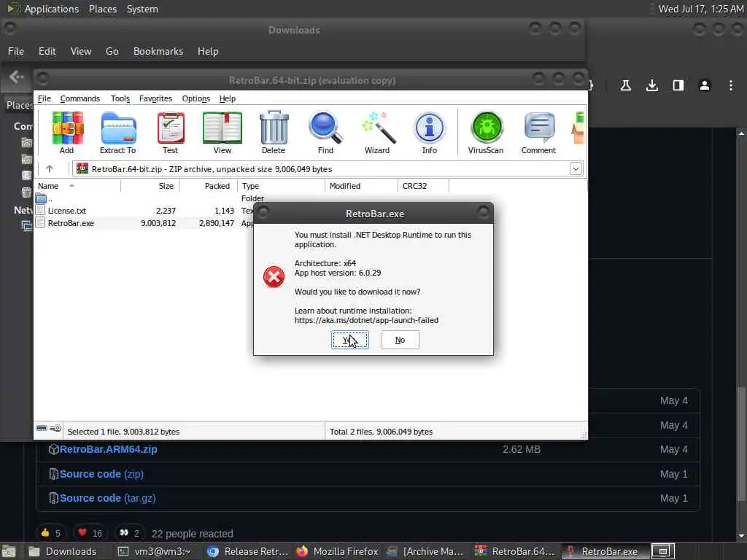Image resolution: width=747 pixels, height=560 pixels.
Task: Open the browser three-dot menu
Action: point(731,85)
